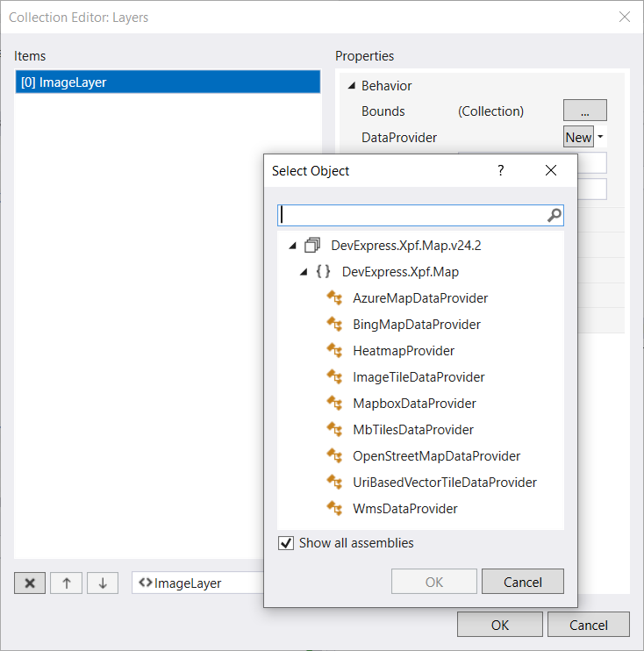The width and height of the screenshot is (644, 651).
Task: Click the DevExpress.Xpf.Map.v24.2 assembly label
Action: pos(406,246)
